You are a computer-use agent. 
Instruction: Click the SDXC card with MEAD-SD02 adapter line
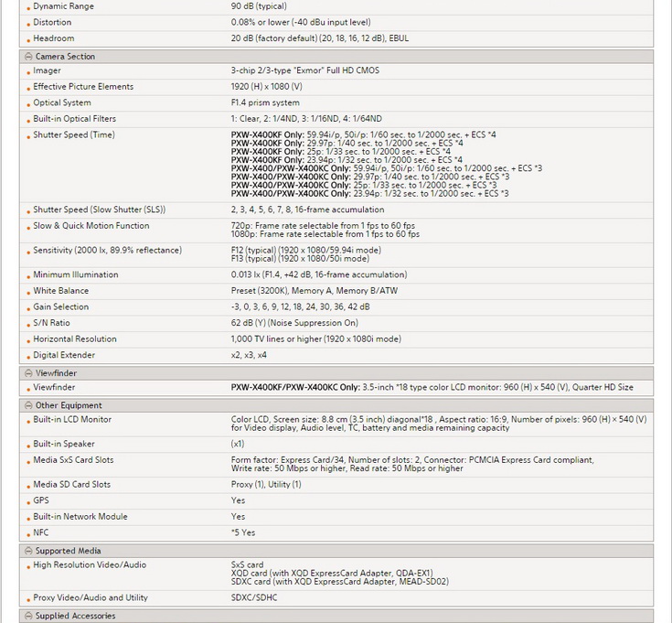(340, 582)
